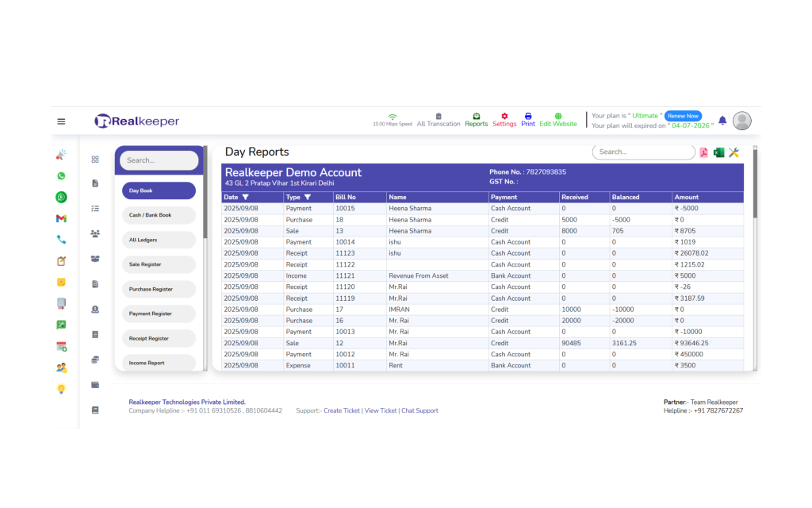Click the Revenue From Asset name cell
812x508 pixels.
[437, 275]
